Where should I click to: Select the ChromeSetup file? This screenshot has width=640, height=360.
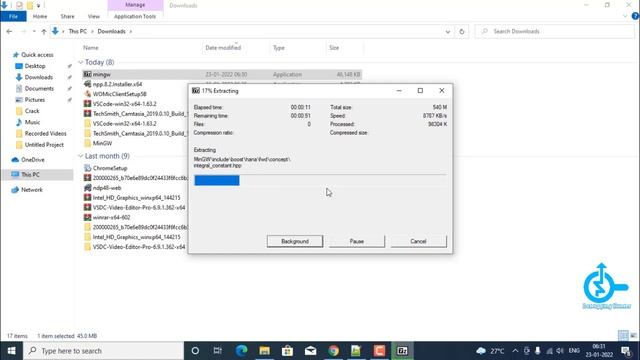(x=110, y=168)
